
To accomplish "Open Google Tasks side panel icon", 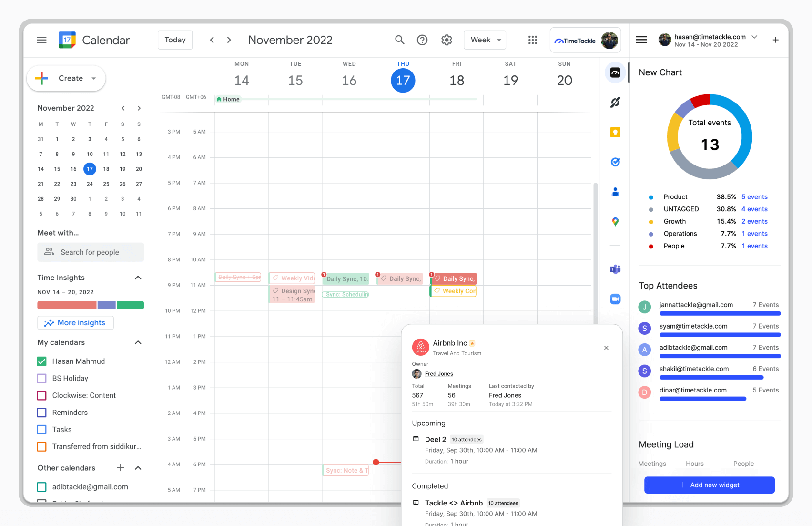I will coord(615,162).
